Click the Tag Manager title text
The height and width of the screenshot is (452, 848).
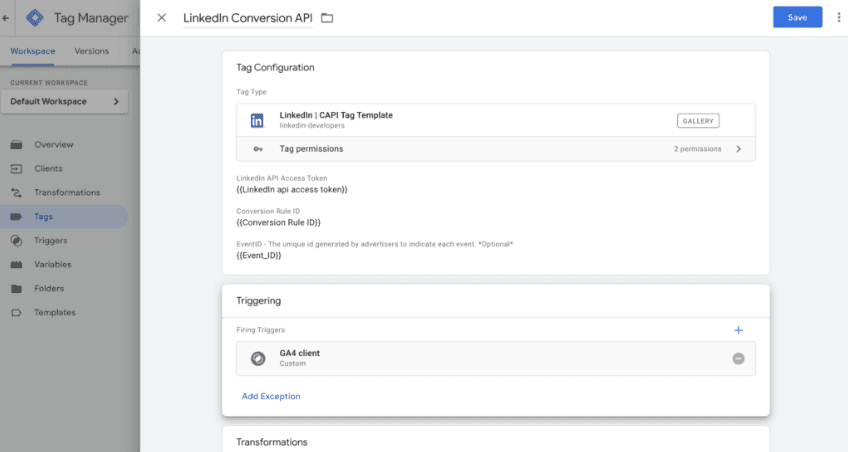pyautogui.click(x=91, y=18)
